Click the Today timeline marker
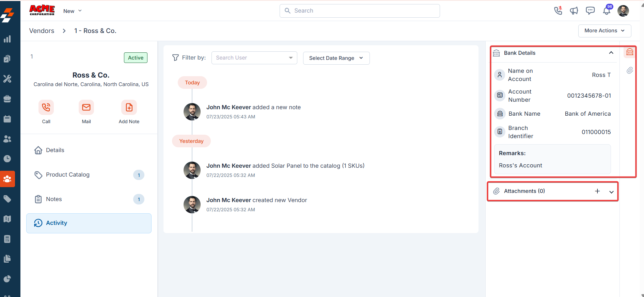Viewport: 644px width, 297px height. [192, 83]
